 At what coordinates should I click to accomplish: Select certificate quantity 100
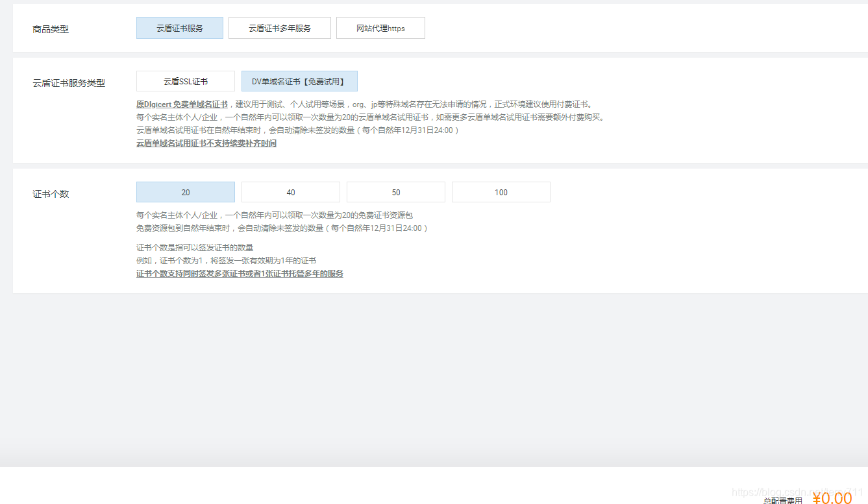[501, 192]
